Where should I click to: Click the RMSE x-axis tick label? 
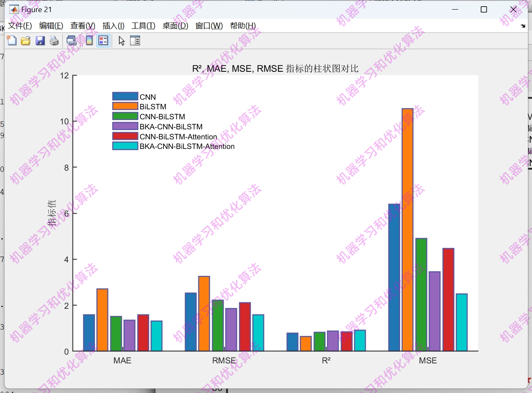(224, 360)
